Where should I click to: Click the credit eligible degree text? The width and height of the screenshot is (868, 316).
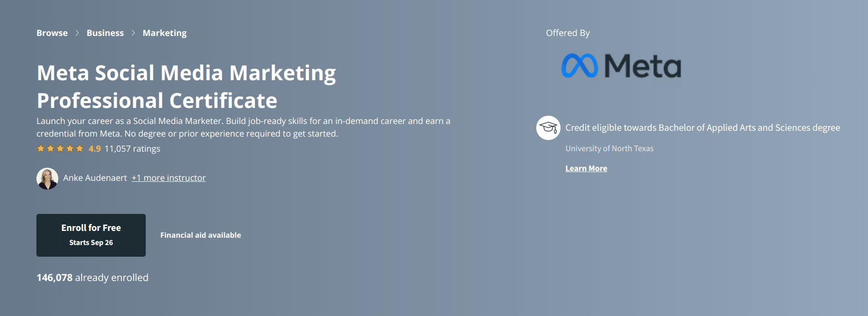click(x=703, y=127)
